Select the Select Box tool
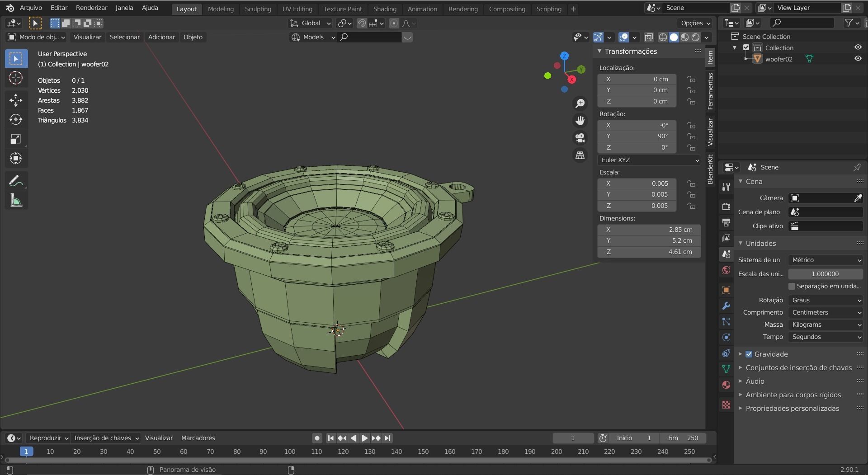The height and width of the screenshot is (475, 868). coord(16,59)
